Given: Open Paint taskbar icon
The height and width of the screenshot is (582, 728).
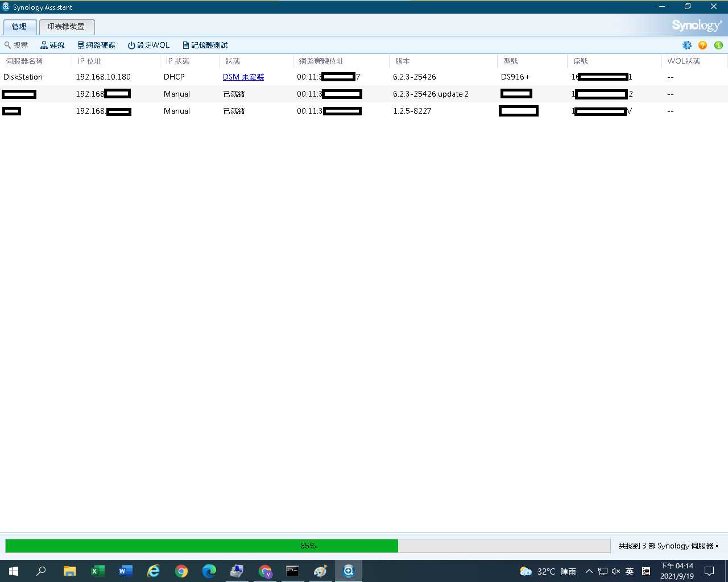Looking at the screenshot, I should 320,571.
